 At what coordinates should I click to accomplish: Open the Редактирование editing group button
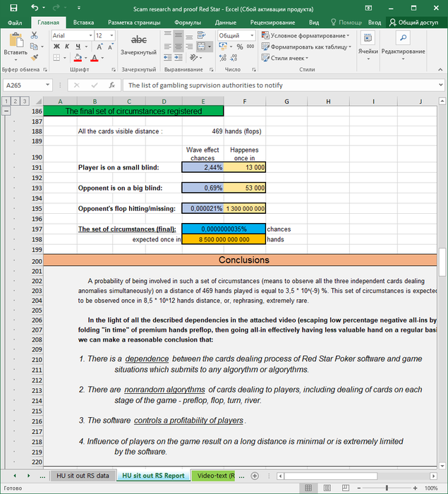(403, 46)
